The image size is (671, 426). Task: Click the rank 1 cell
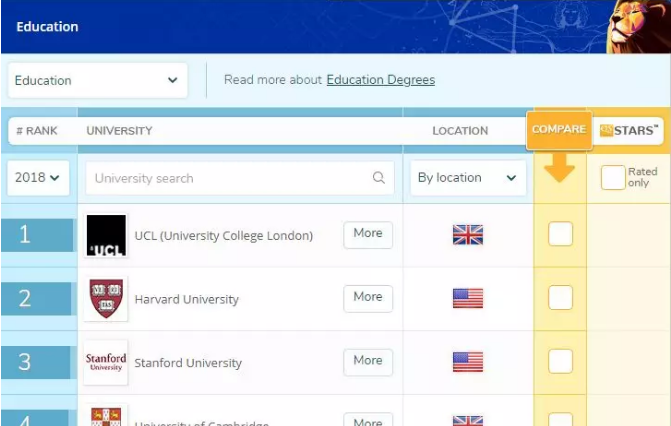pos(37,235)
